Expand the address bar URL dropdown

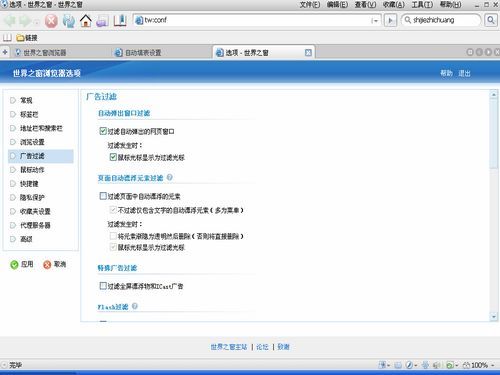[x=375, y=21]
